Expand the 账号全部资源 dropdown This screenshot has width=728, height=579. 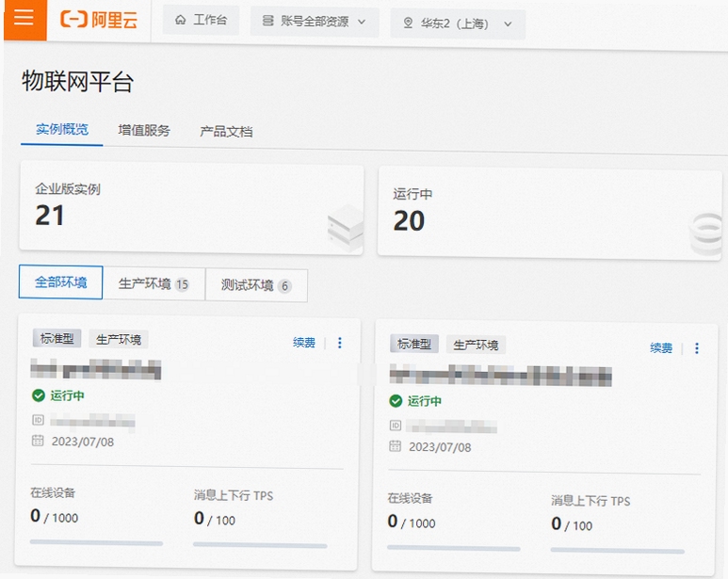coord(315,22)
